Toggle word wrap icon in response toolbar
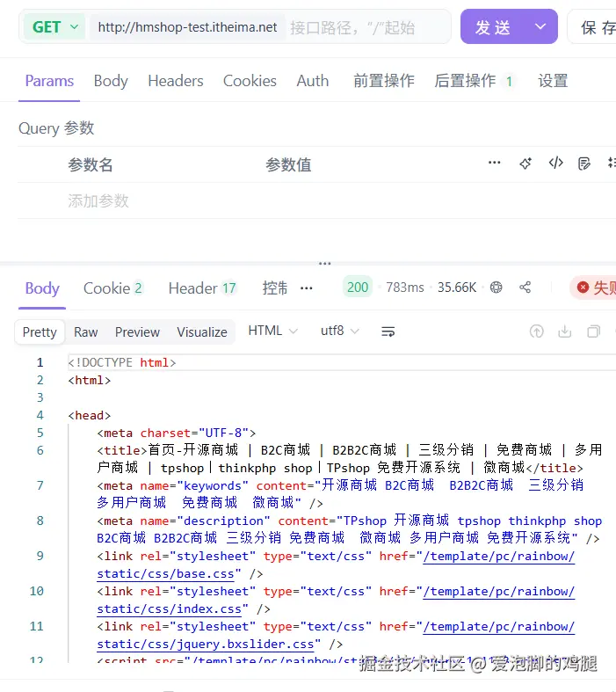Image resolution: width=616 pixels, height=692 pixels. (x=388, y=331)
